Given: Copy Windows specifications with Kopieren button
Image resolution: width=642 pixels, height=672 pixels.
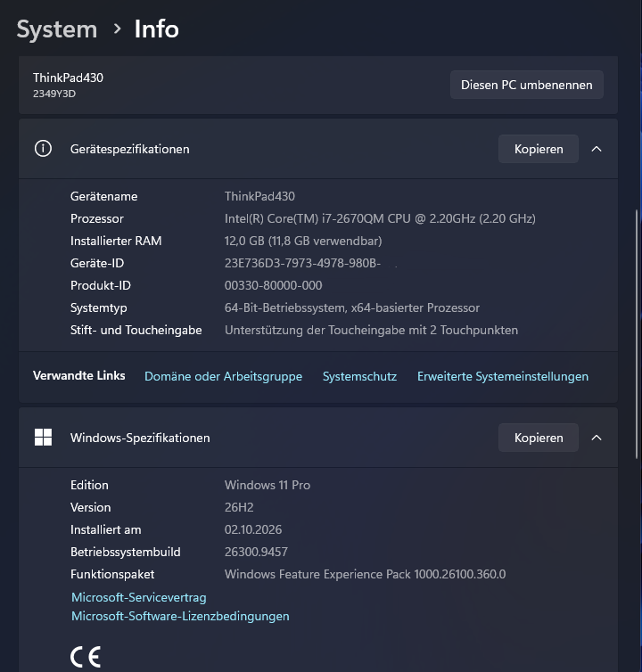Looking at the screenshot, I should pos(539,438).
